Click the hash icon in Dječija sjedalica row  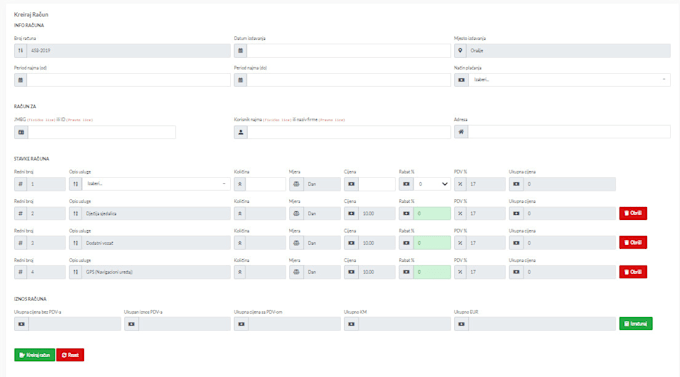pos(20,213)
